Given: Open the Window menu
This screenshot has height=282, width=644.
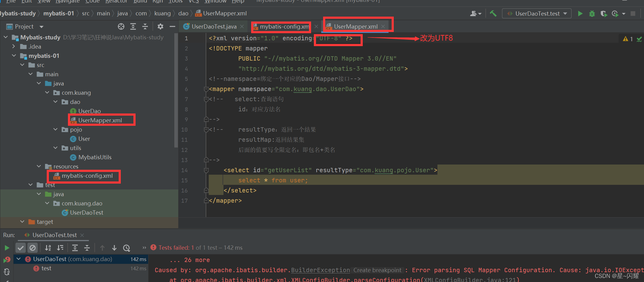Looking at the screenshot, I should point(215,2).
